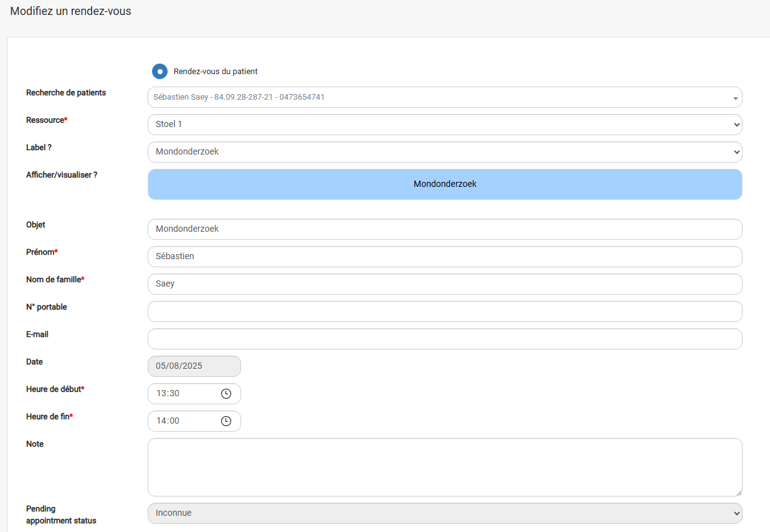Focus the Prénom field containing Sébastien
The height and width of the screenshot is (532, 770).
click(444, 257)
